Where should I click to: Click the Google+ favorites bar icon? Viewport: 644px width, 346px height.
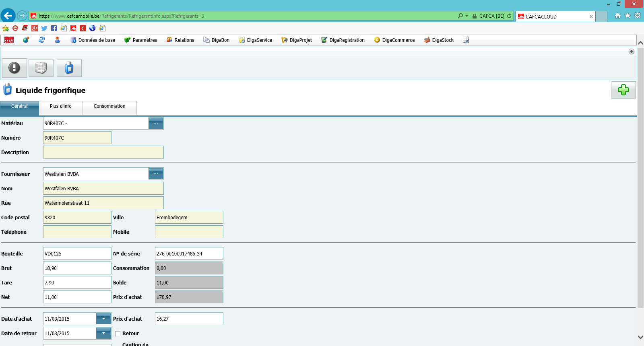coord(35,28)
